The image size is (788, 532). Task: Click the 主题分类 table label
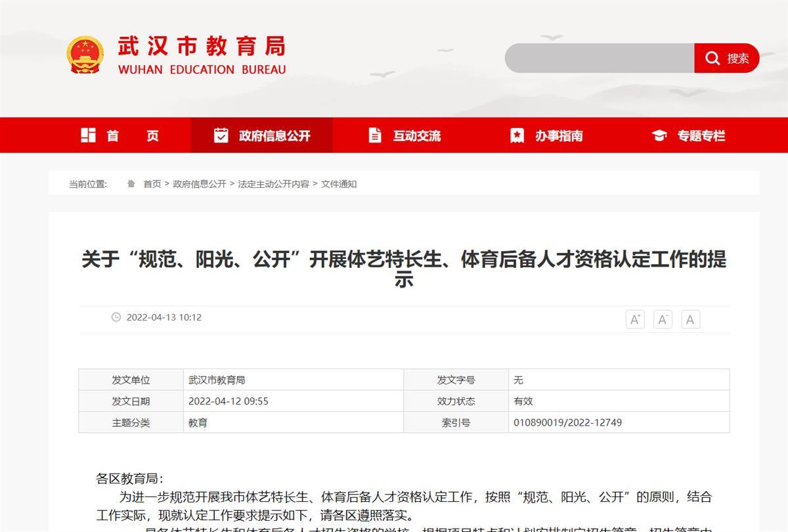[131, 422]
